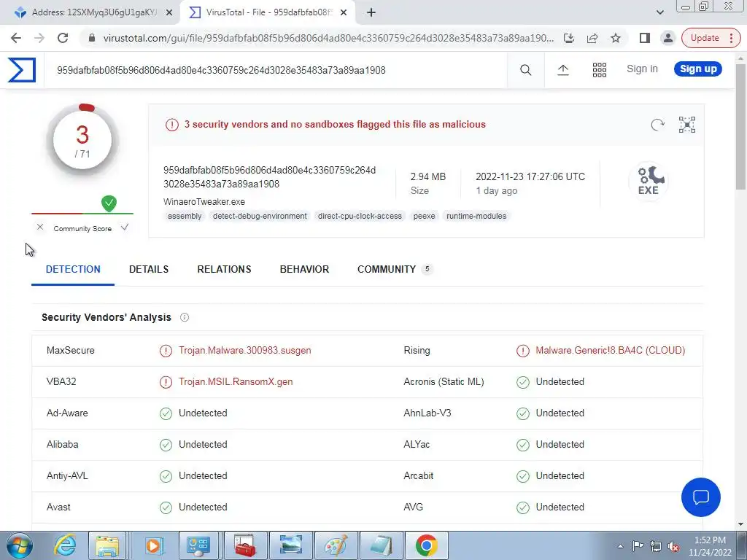
Task: Open the search magnifier icon
Action: (x=525, y=70)
